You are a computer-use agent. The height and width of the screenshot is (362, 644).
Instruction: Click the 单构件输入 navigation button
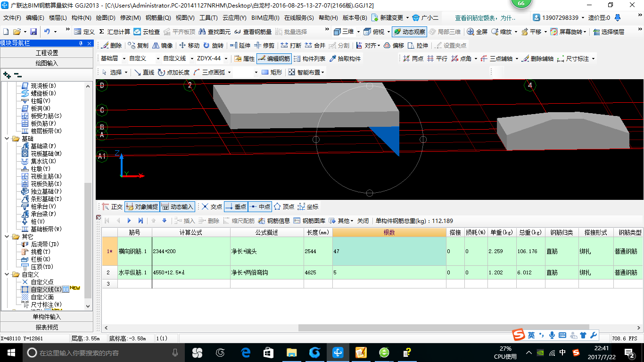click(x=47, y=317)
